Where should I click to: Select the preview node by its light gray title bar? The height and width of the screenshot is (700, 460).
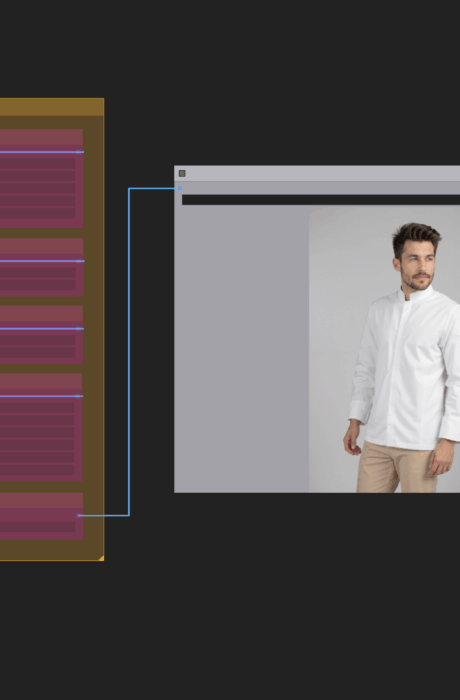click(317, 173)
